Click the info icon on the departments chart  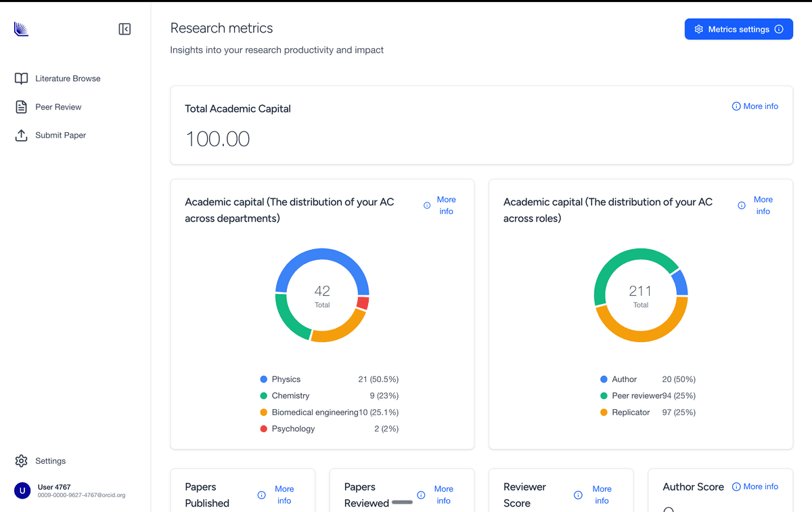(x=427, y=205)
